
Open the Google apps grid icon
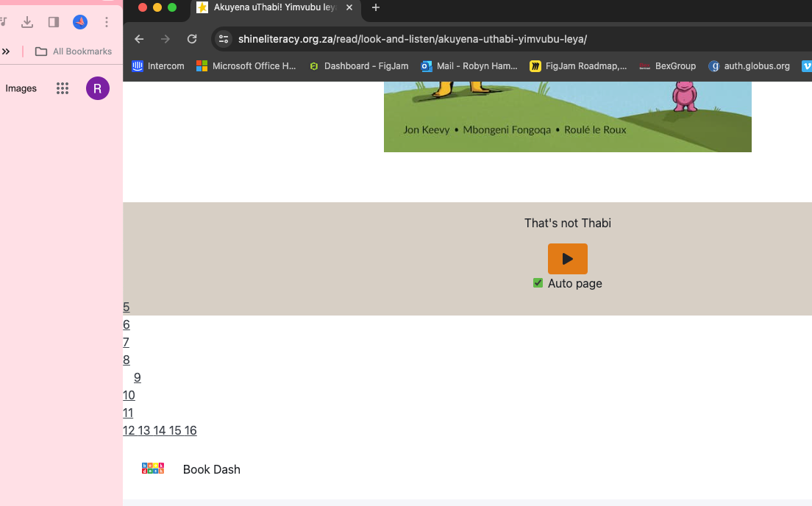point(63,88)
